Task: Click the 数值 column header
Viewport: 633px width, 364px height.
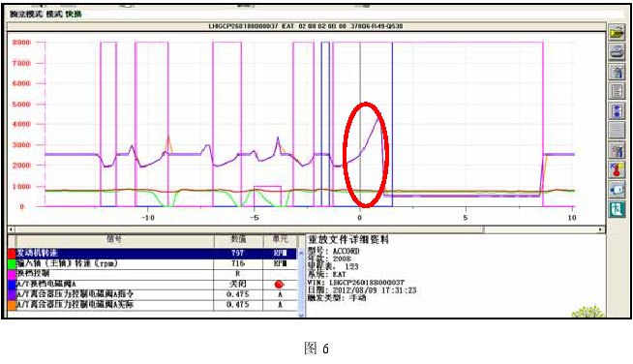Action: 238,239
